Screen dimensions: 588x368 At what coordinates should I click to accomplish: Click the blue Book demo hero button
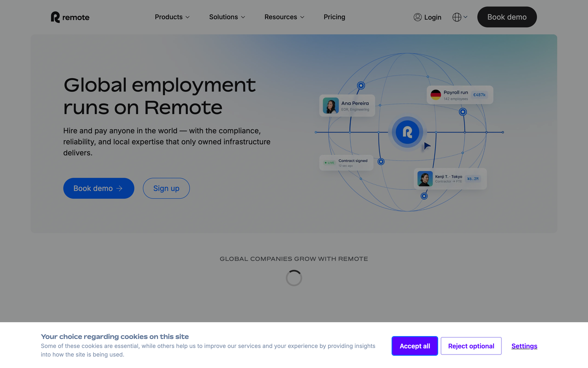[x=99, y=188]
